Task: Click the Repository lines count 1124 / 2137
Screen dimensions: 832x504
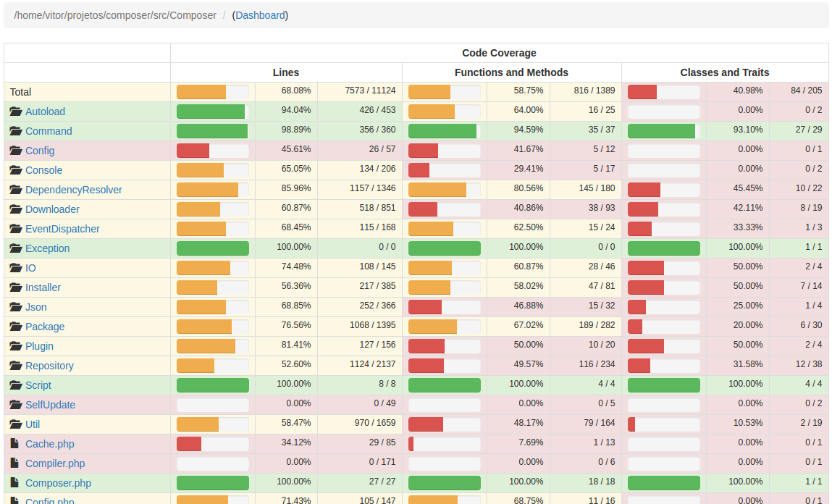Action: tap(372, 364)
